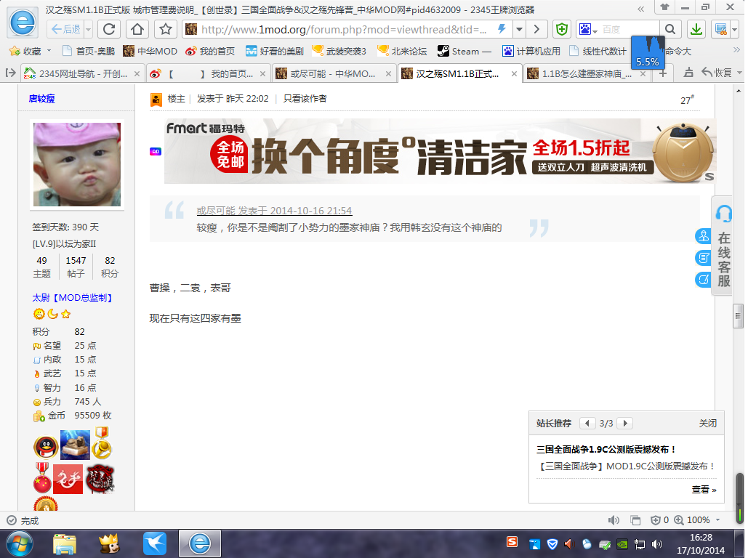This screenshot has width=756, height=558.
Task: Close the 站长推荐 popup via 关闭
Action: [707, 423]
